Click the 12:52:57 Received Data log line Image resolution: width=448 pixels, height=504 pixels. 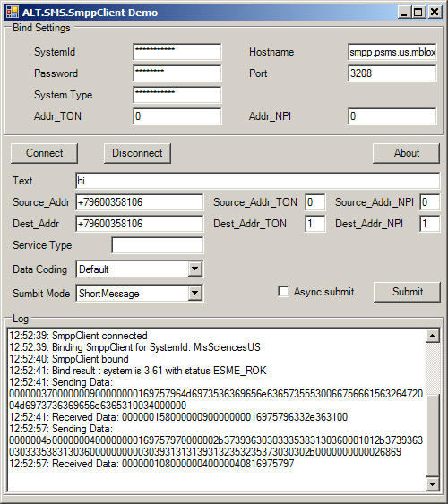[151, 464]
